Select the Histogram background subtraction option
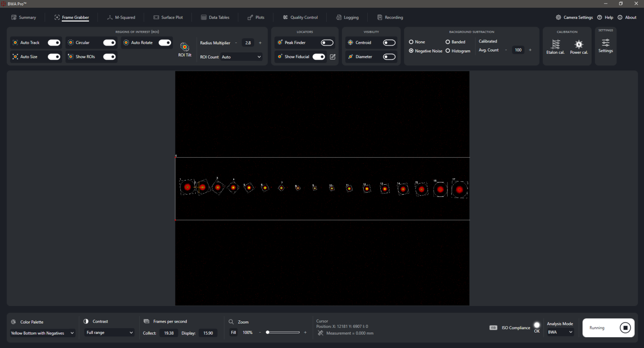The height and width of the screenshot is (348, 644). 448,51
